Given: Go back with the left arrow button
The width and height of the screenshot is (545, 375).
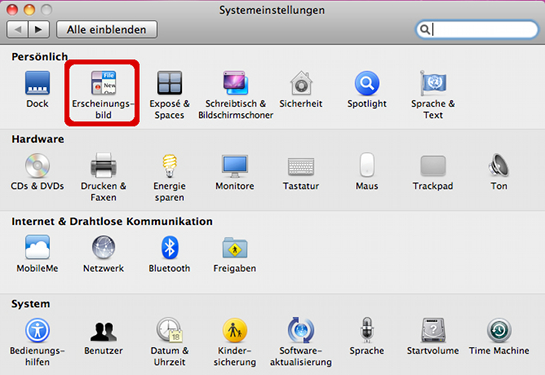Looking at the screenshot, I should 17,30.
